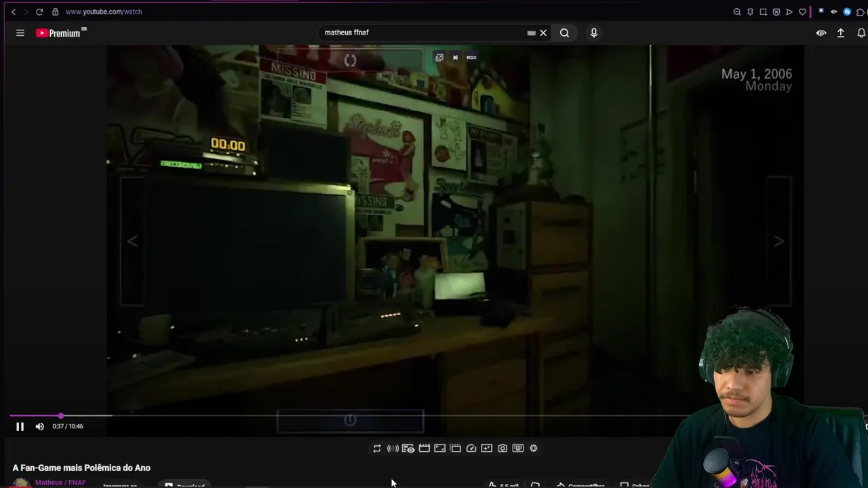Click the 0:37 / 10:46 time display
868x488 pixels.
(x=68, y=426)
